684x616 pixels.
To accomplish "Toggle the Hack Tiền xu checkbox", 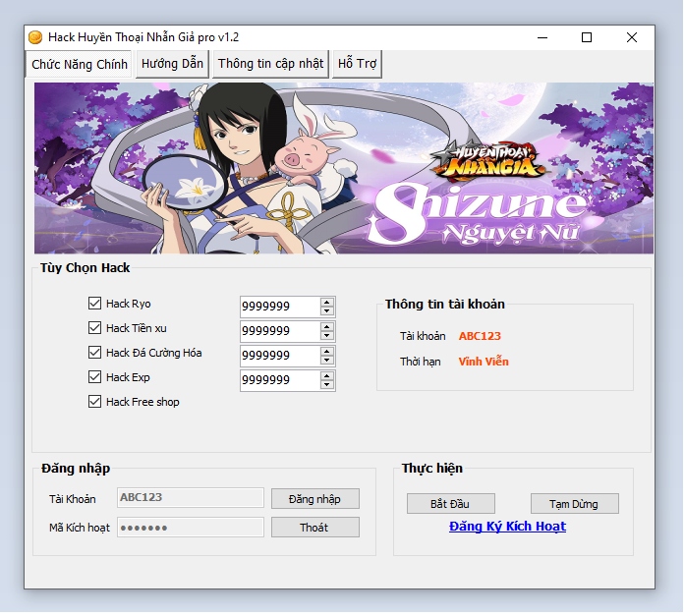I will click(95, 328).
